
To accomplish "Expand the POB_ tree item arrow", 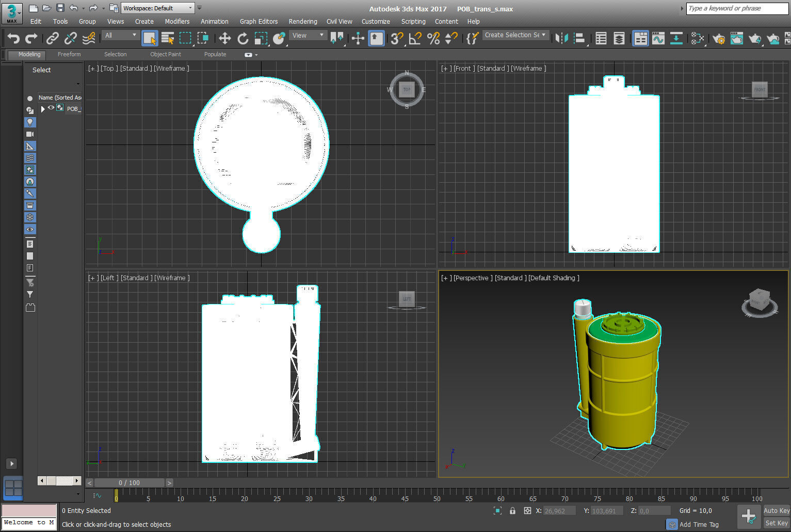I will pyautogui.click(x=43, y=109).
